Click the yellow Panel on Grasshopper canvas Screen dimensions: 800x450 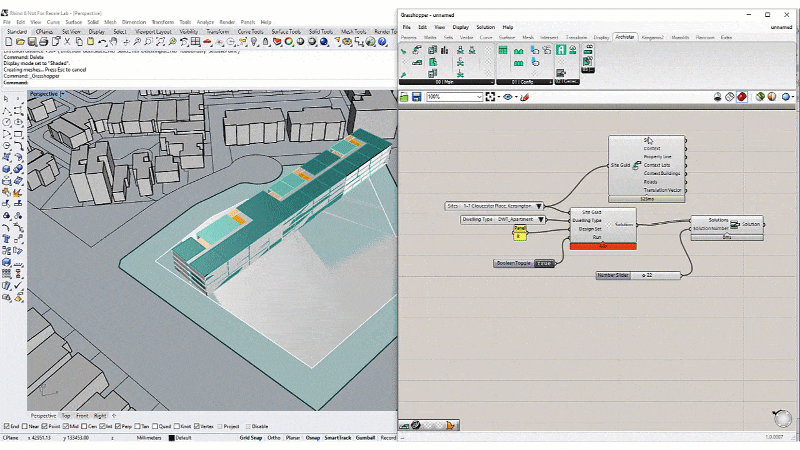tap(519, 233)
